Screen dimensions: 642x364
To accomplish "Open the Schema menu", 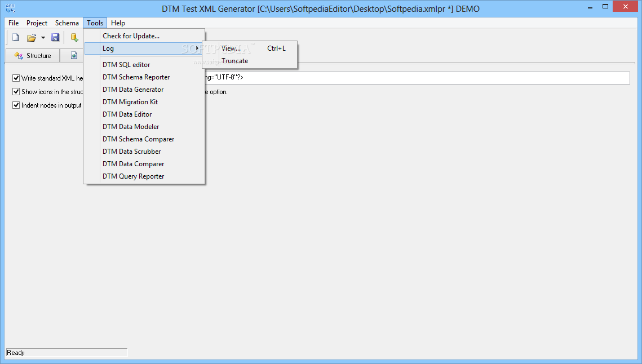I will click(67, 23).
